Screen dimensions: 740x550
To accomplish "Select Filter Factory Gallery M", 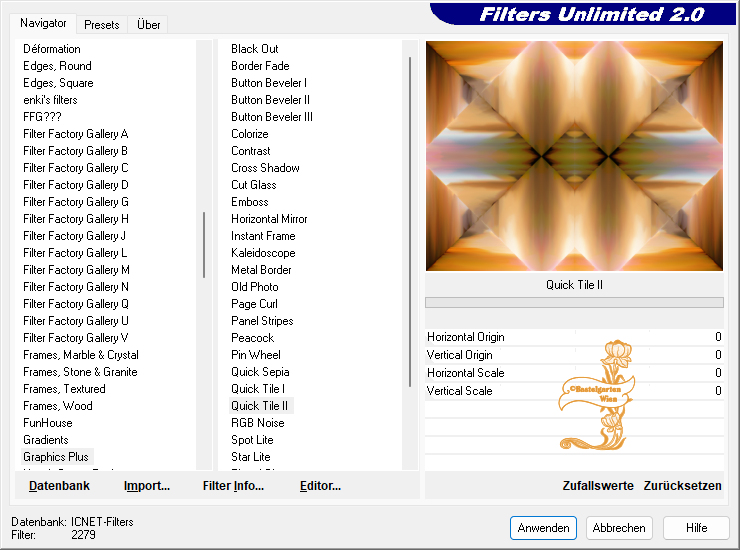I will 76,270.
